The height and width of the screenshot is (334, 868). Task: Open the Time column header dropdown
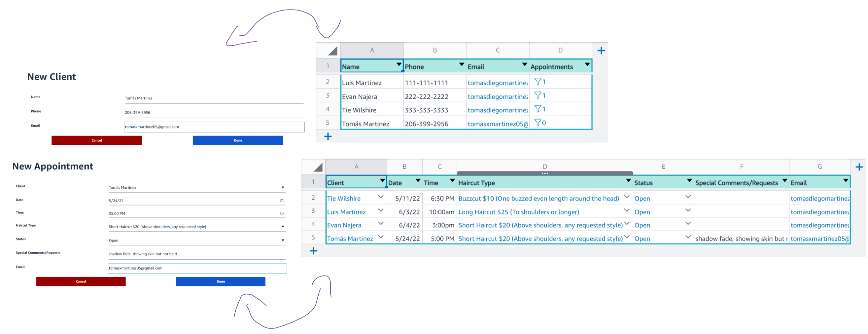click(x=452, y=180)
